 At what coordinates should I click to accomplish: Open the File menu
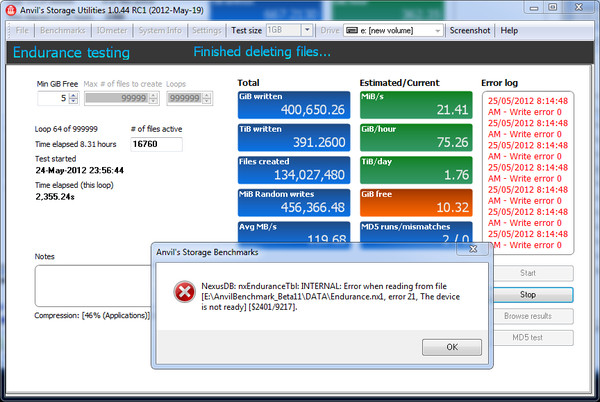[22, 30]
